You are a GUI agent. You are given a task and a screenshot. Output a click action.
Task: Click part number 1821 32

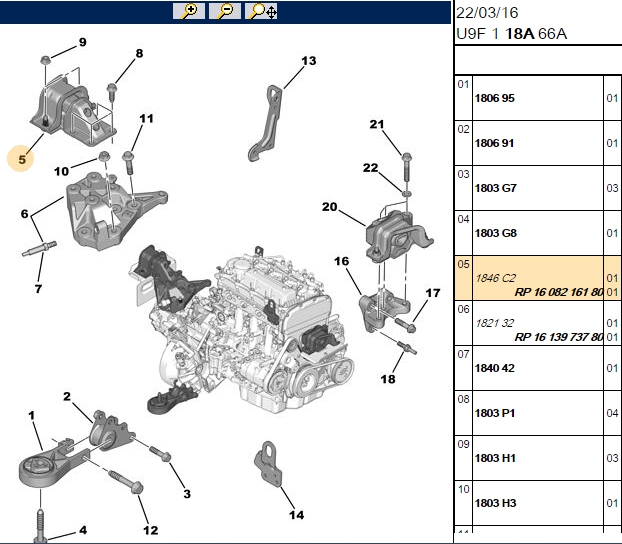tap(494, 323)
